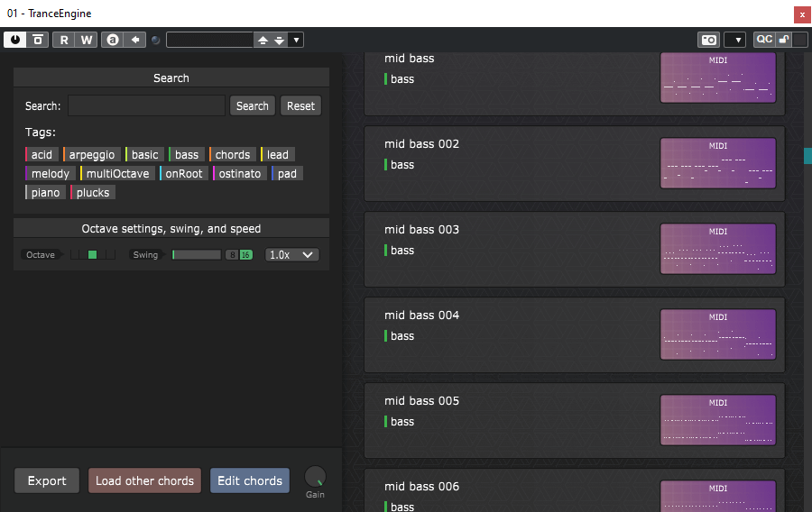Click the left arrow copy-settings icon

click(135, 40)
